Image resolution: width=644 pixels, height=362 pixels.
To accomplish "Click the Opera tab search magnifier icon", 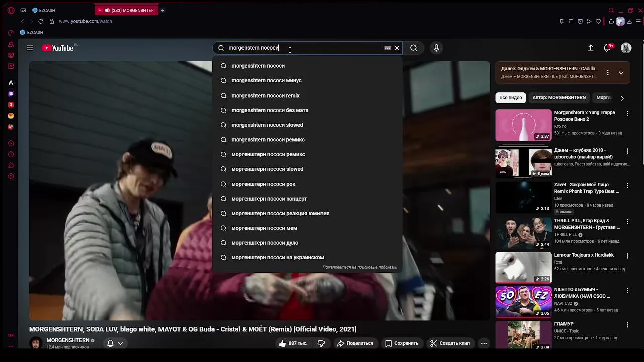I will coord(611,10).
